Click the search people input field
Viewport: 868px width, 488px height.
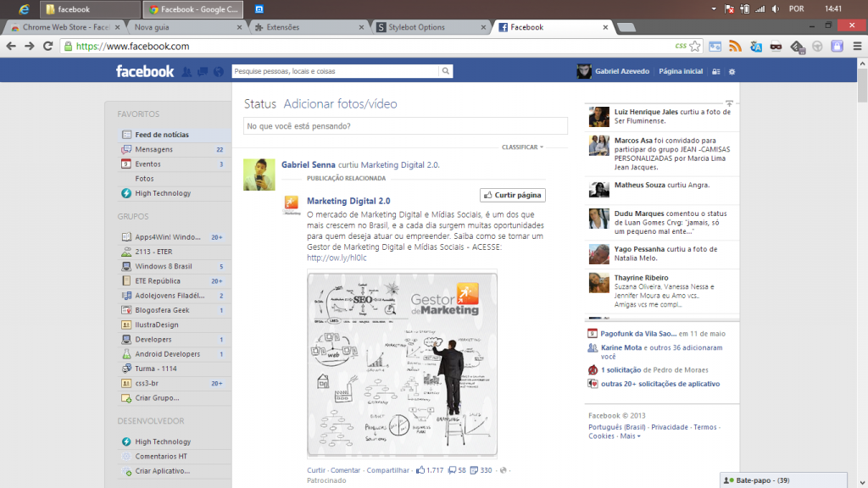tap(336, 71)
